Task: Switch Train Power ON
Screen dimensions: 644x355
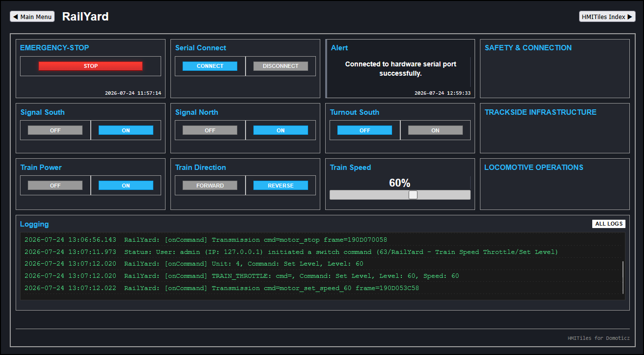Action: point(126,186)
